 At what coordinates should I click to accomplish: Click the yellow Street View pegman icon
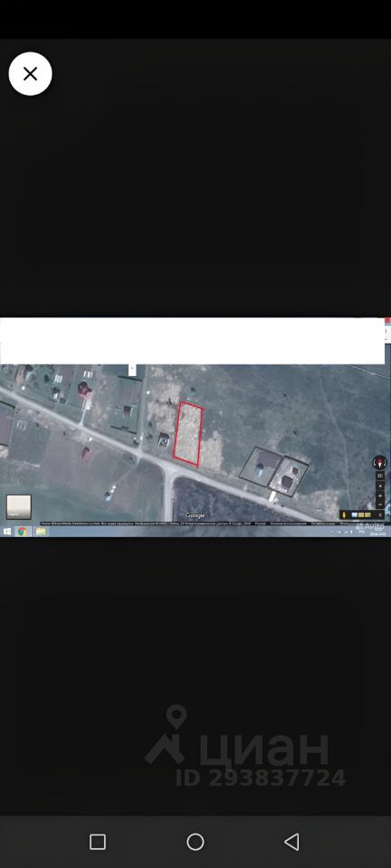pos(344,515)
